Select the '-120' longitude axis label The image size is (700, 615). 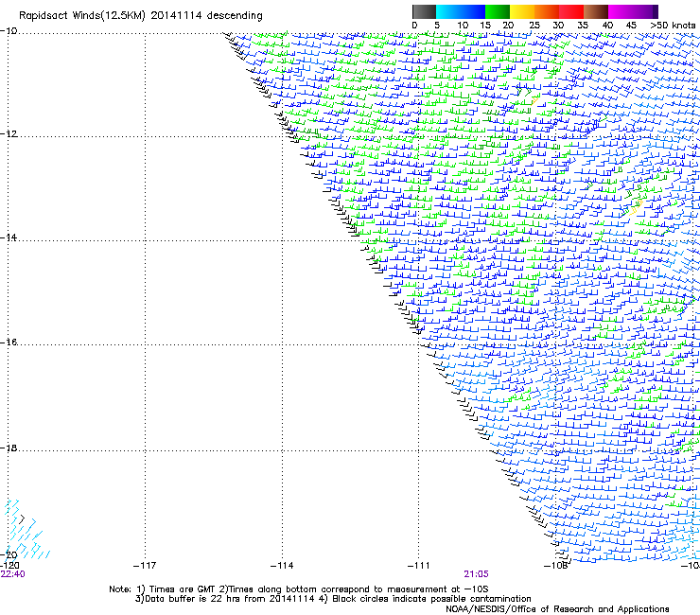(9, 566)
